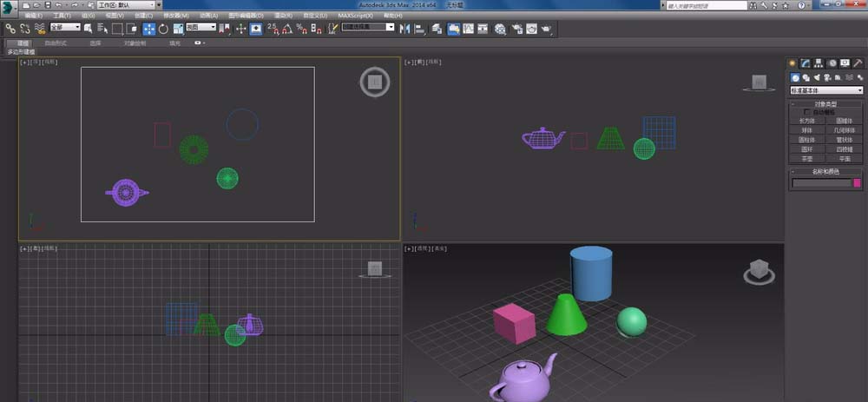Activate the Select and Move tool
This screenshot has height=402, width=868.
(x=149, y=29)
